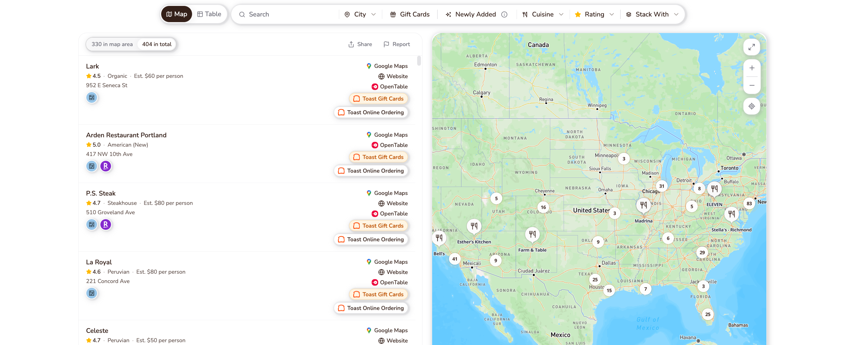Click the blue table icon under P.S. Steak

[x=92, y=224]
